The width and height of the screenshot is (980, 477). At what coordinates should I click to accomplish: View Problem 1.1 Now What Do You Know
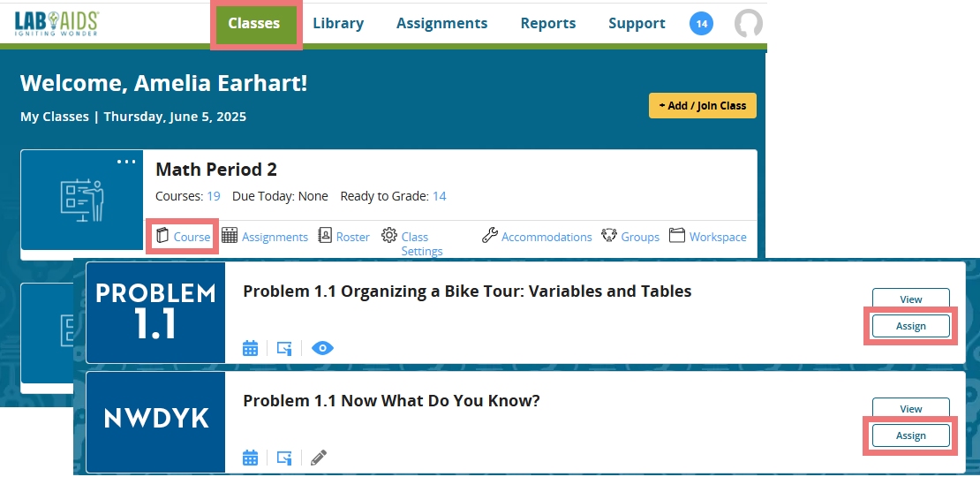pos(910,409)
